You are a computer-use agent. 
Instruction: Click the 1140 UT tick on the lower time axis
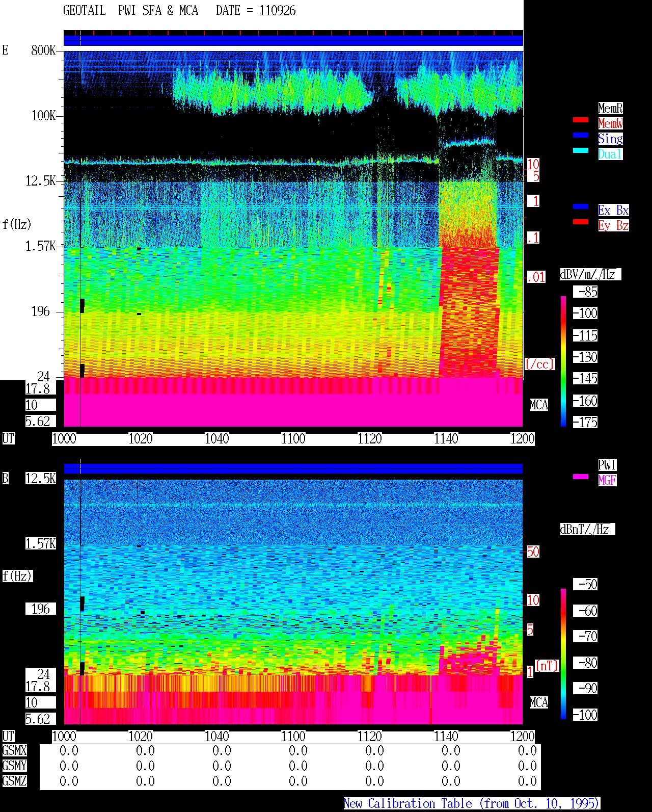pos(446,737)
